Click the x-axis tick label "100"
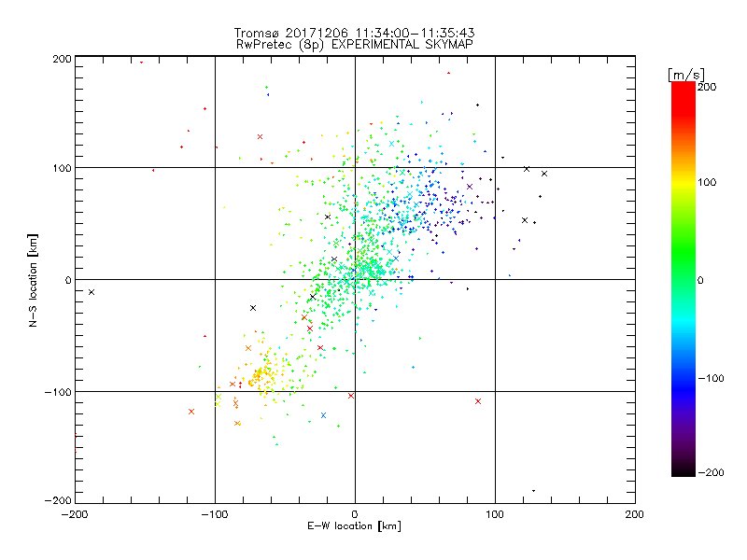747x560 pixels. pos(495,514)
